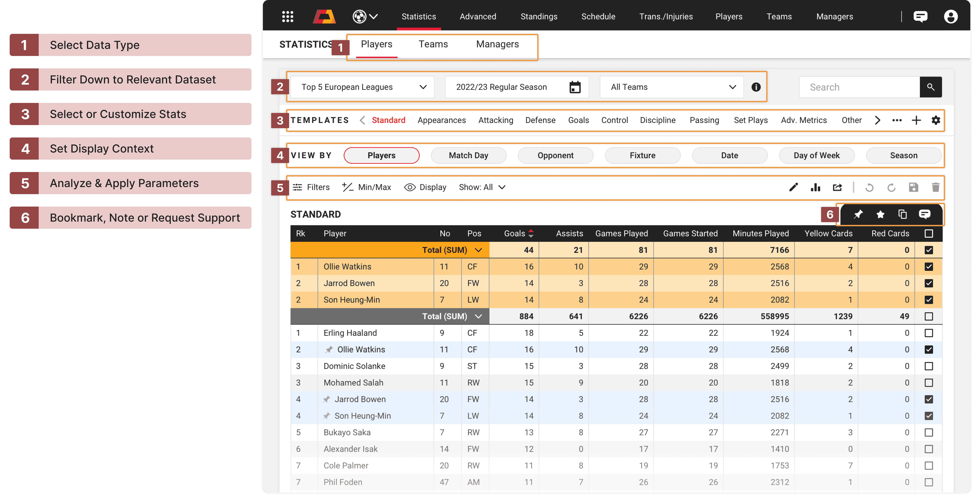The image size is (980, 504).
Task: Uncheck Jarrod Bowen in the pinned section
Action: tap(929, 283)
